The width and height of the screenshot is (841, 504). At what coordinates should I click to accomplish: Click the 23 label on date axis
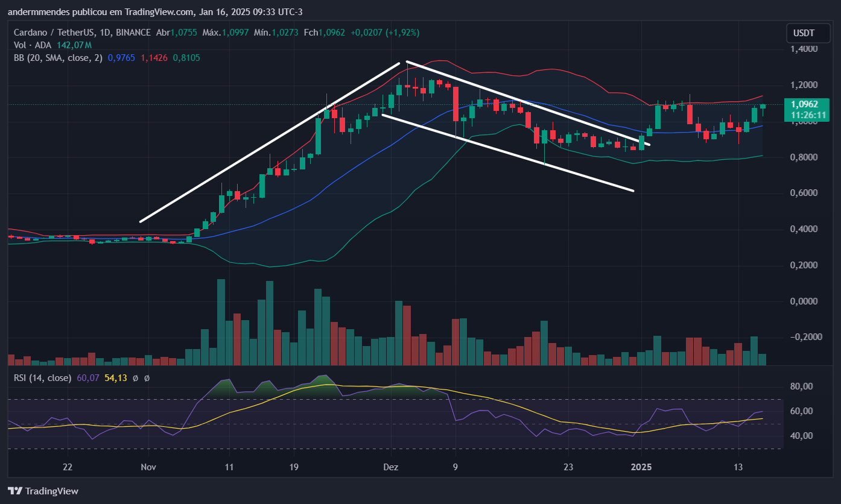568,467
